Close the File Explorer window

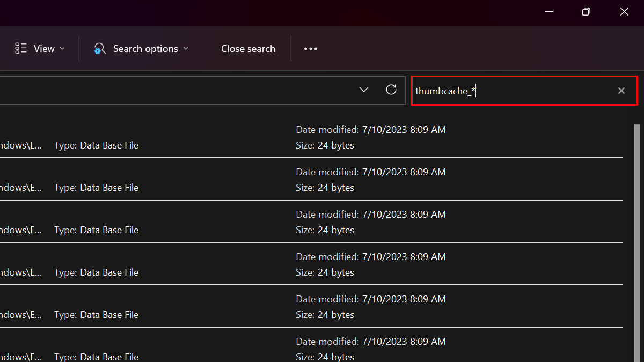click(624, 12)
